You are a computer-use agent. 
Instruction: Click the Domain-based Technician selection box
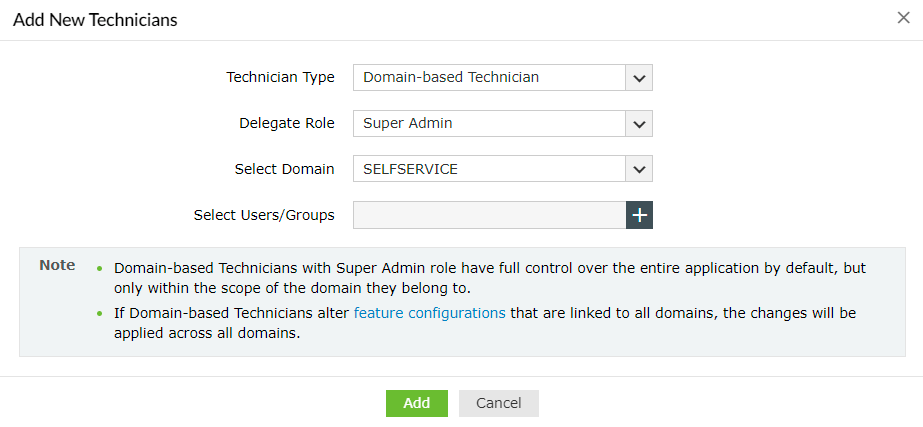point(489,77)
